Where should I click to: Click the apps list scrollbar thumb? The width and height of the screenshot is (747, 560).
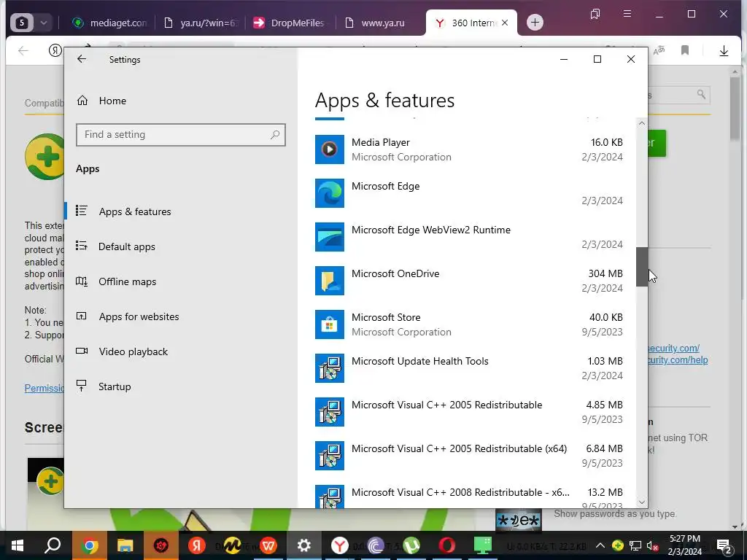click(x=642, y=267)
